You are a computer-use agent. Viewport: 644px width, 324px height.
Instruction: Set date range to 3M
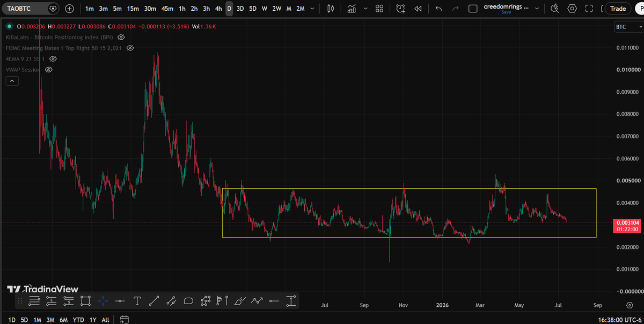[50, 320]
